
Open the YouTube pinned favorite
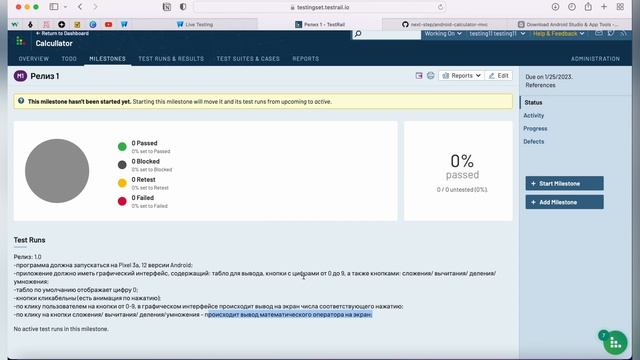109,24
